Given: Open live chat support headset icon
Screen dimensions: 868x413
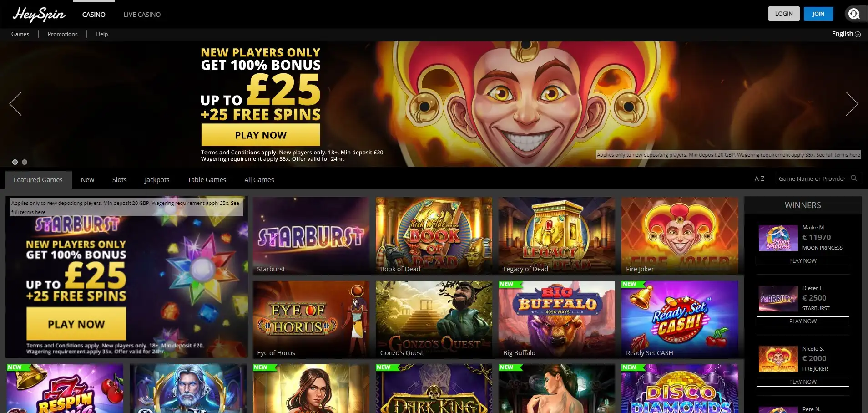Looking at the screenshot, I should click(854, 14).
